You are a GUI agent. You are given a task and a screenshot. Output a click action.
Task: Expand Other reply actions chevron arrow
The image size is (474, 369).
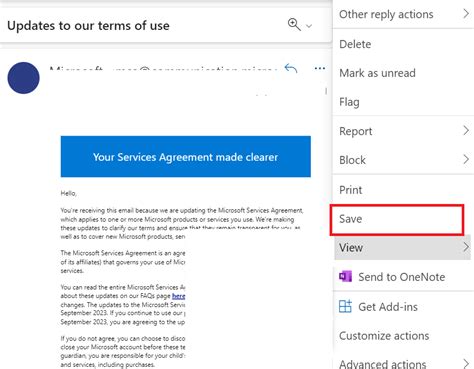coord(466,14)
